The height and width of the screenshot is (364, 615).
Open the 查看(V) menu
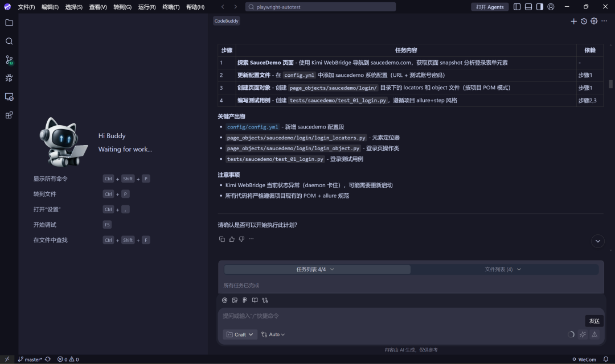pyautogui.click(x=98, y=7)
